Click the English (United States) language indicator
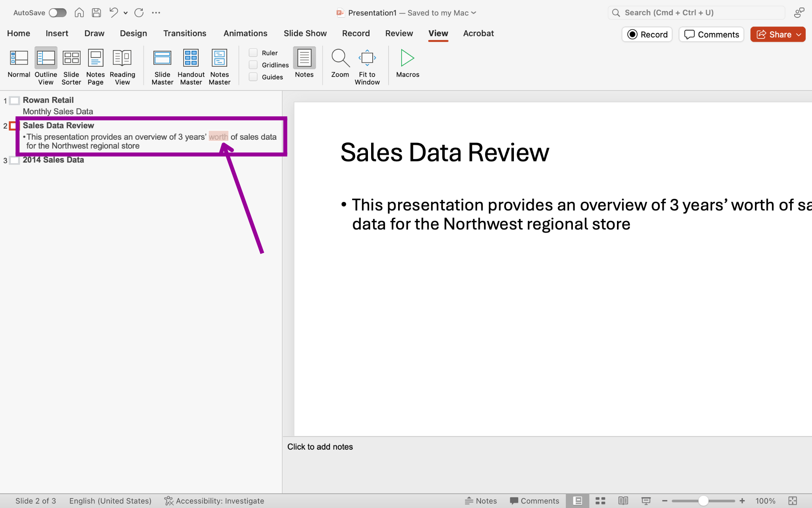812x508 pixels. (x=110, y=501)
